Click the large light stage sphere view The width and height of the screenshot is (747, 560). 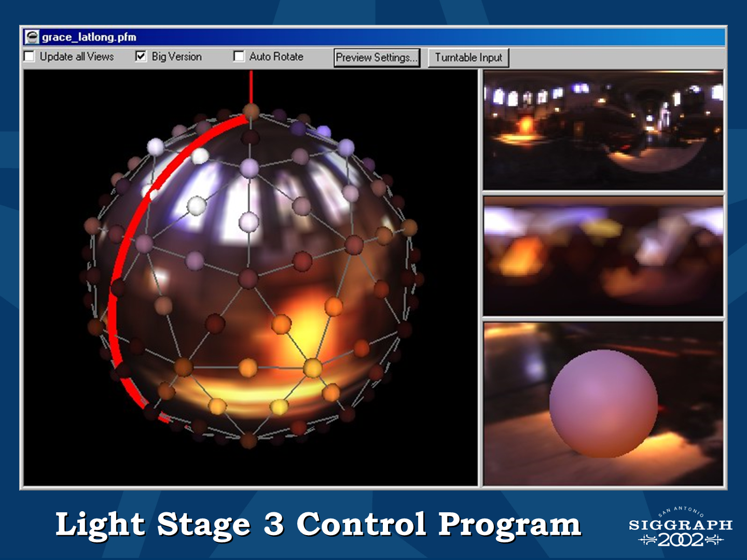[251, 278]
